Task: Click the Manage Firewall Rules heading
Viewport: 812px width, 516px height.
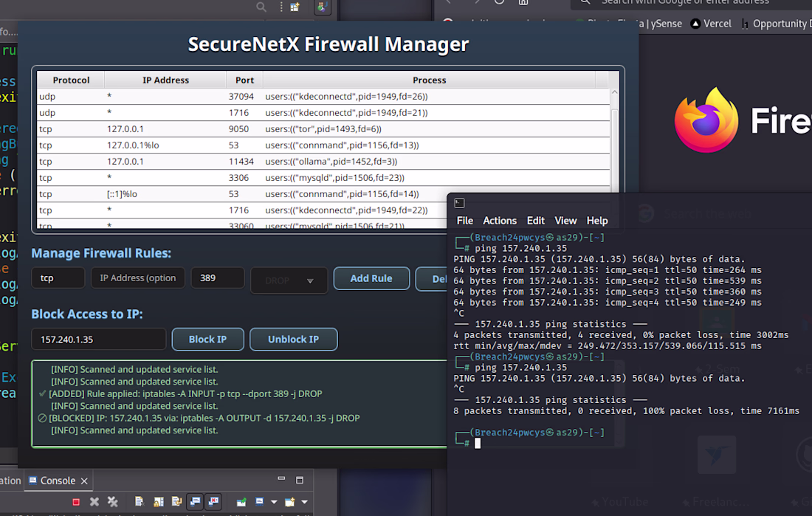Action: [101, 253]
